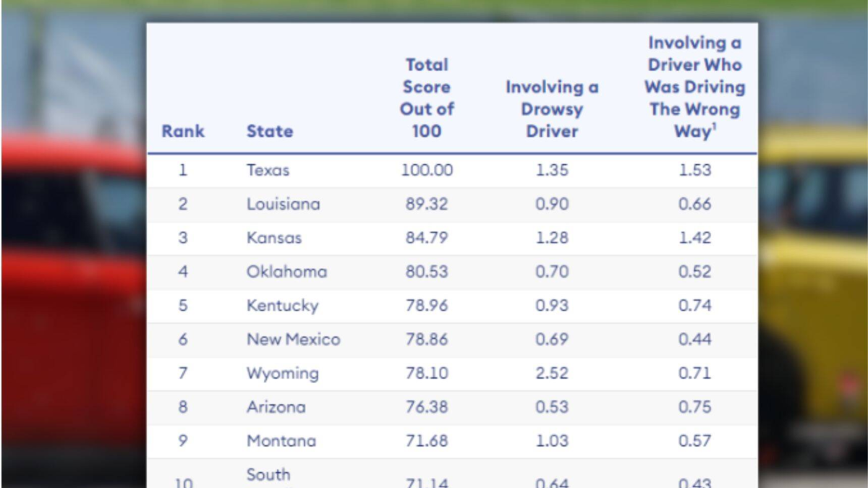Click the 100.00 total score for Texas
Screen dimensions: 868x488
pyautogui.click(x=427, y=170)
